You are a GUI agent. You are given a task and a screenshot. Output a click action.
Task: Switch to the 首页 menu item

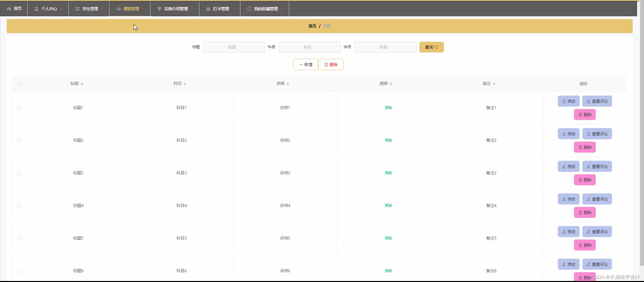tap(14, 9)
